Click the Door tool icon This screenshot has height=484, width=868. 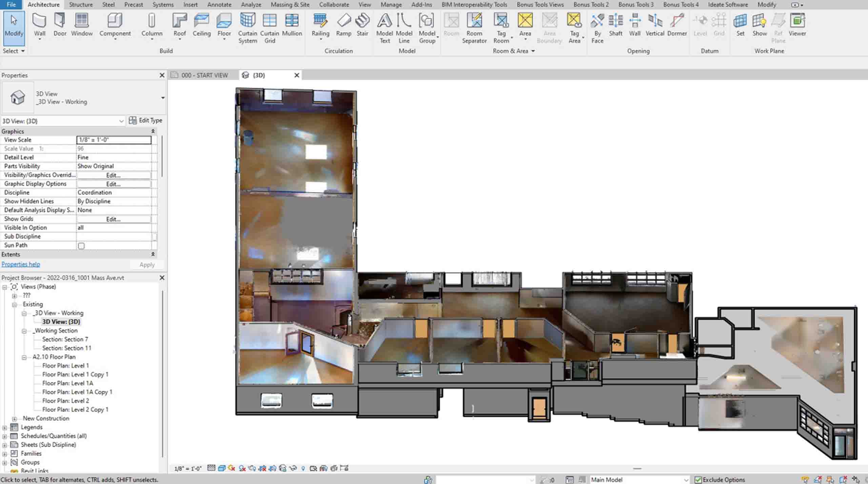point(60,20)
